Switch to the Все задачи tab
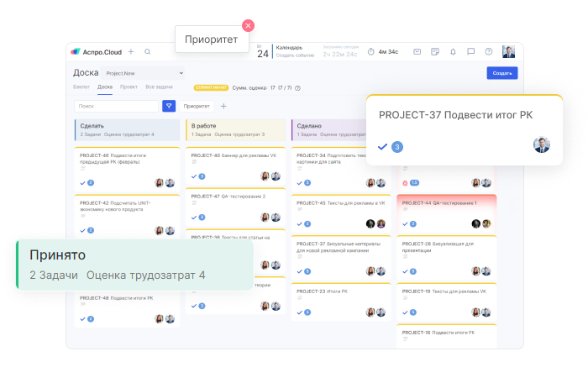Image resolution: width=588 pixels, height=383 pixels. click(x=159, y=87)
